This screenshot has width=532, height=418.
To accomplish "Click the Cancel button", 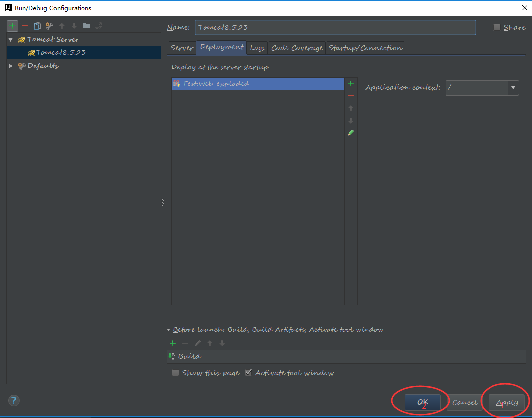I will 465,402.
